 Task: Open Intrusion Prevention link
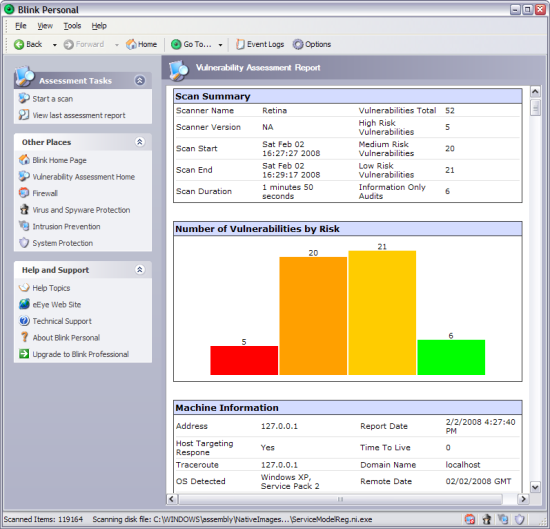66,227
